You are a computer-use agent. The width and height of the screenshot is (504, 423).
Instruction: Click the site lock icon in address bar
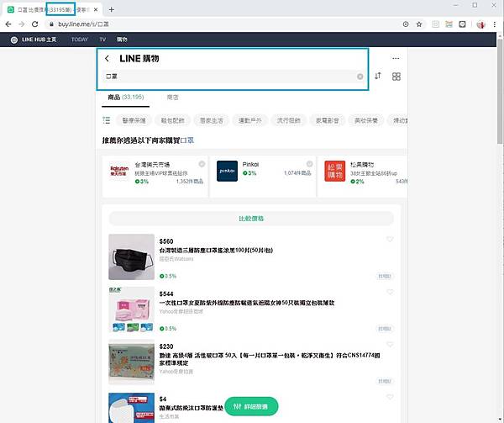[51, 24]
